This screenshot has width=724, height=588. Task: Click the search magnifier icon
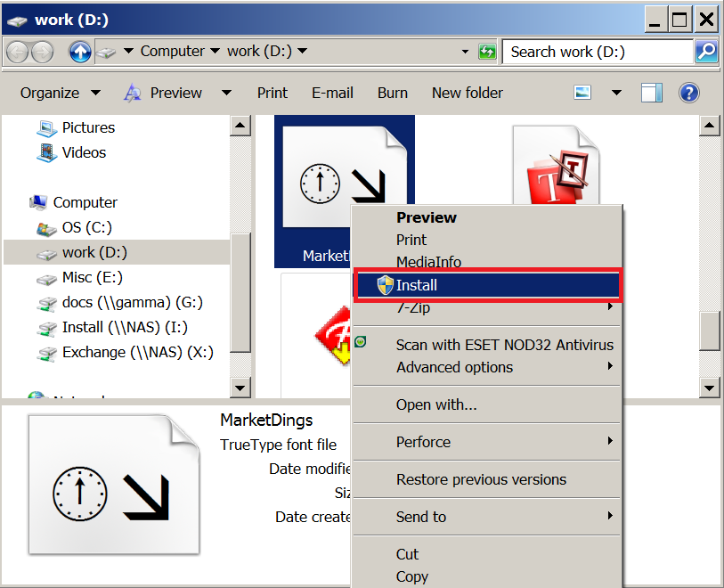point(706,52)
